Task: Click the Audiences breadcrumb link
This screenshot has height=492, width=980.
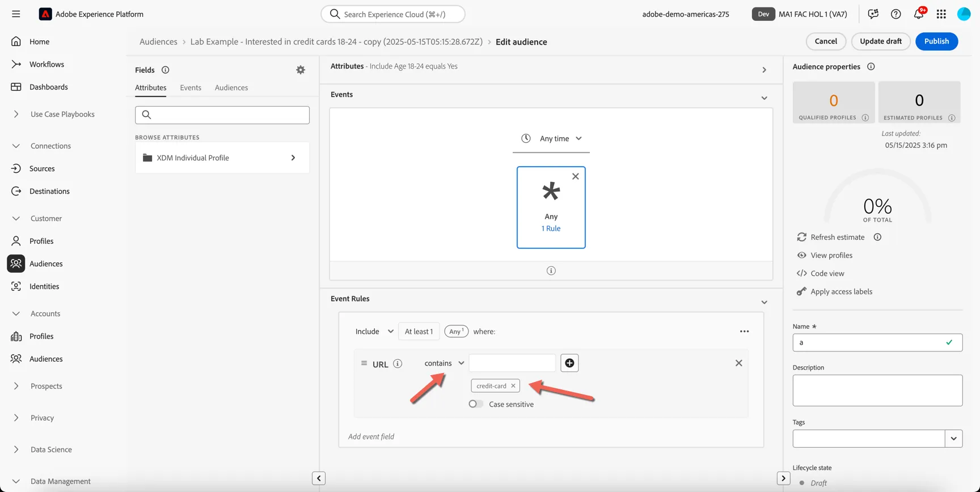Action: 158,42
